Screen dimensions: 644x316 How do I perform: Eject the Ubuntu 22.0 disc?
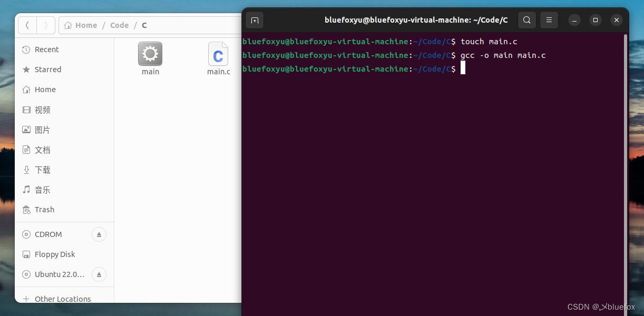point(99,274)
